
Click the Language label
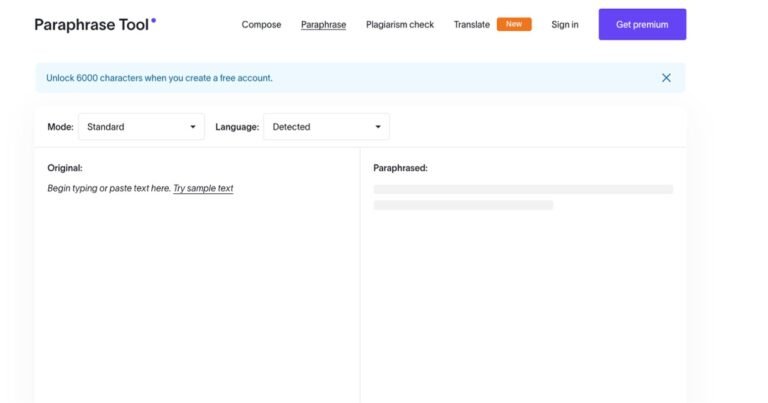click(x=237, y=127)
